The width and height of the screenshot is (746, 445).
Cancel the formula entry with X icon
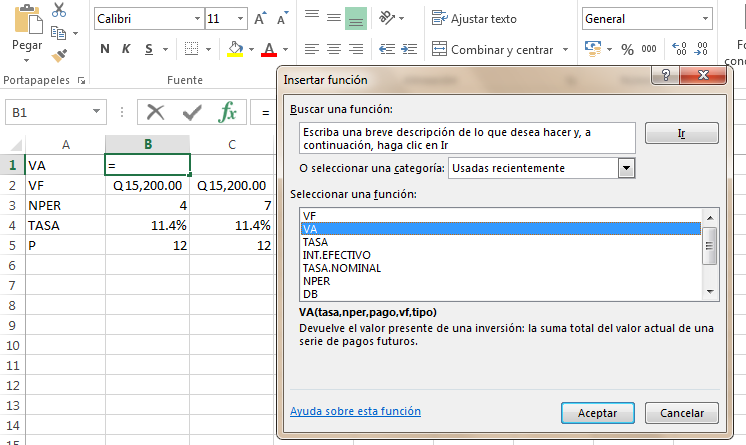pyautogui.click(x=155, y=112)
